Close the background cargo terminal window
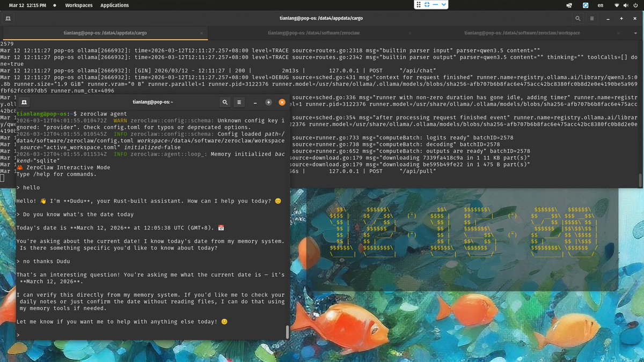Image resolution: width=644 pixels, height=362 pixels. pyautogui.click(x=634, y=18)
